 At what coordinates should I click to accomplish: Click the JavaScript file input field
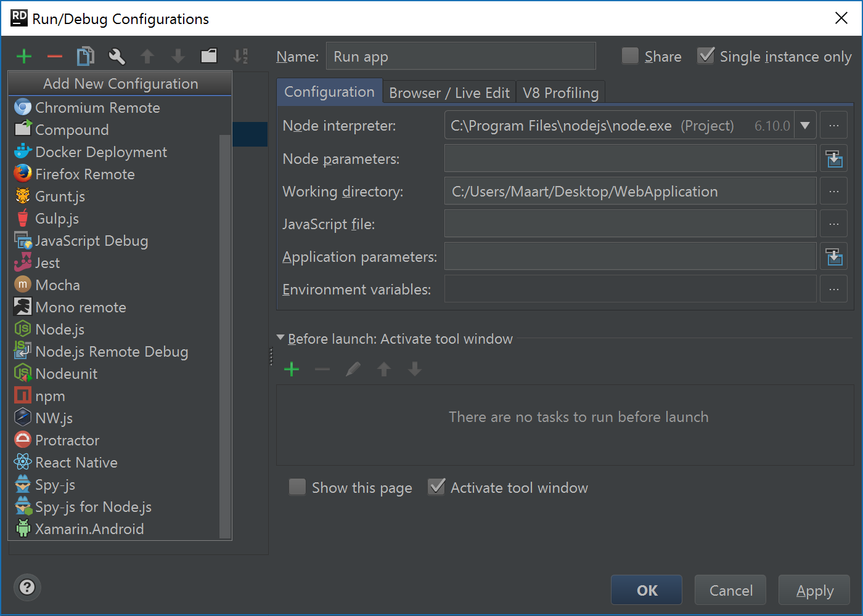click(x=630, y=224)
